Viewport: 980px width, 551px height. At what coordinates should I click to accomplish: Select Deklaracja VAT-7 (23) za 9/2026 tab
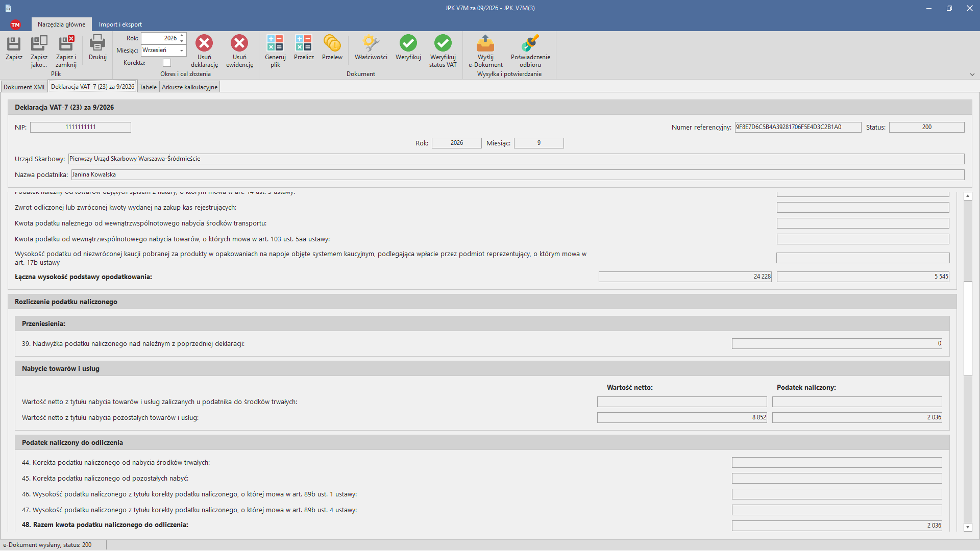pos(93,87)
